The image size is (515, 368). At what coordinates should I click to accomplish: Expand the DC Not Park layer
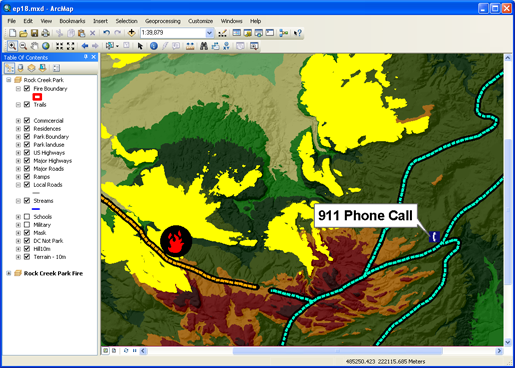pyautogui.click(x=18, y=241)
